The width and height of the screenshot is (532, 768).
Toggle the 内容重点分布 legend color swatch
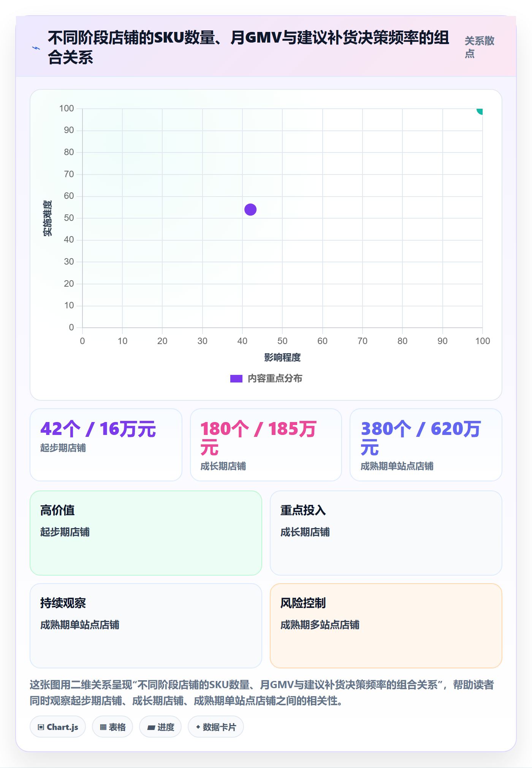point(236,379)
